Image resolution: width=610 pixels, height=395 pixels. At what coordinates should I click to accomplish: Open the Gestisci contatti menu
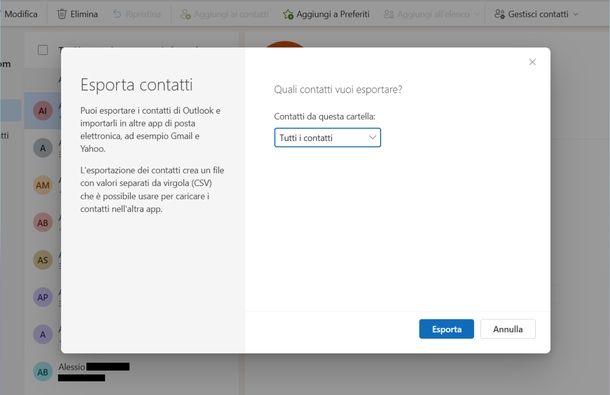click(x=536, y=14)
